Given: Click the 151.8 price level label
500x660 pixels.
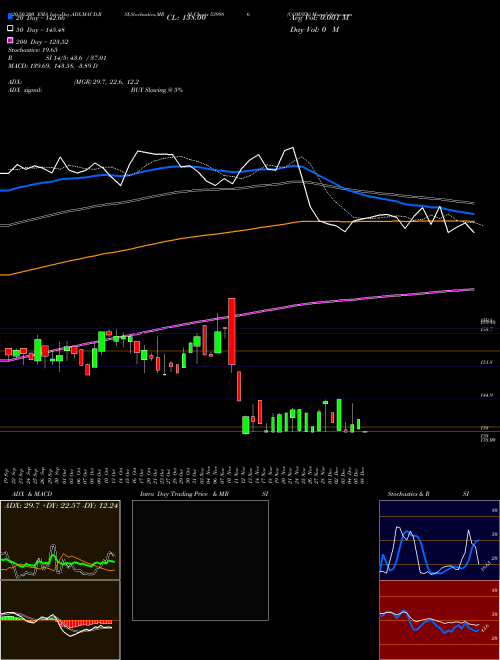Looking at the screenshot, I should coord(487,362).
